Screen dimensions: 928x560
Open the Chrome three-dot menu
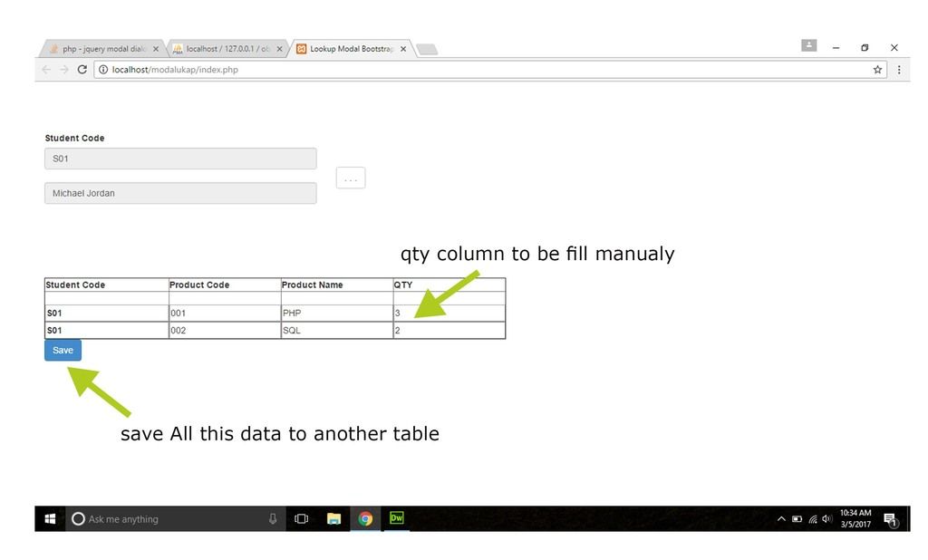898,69
